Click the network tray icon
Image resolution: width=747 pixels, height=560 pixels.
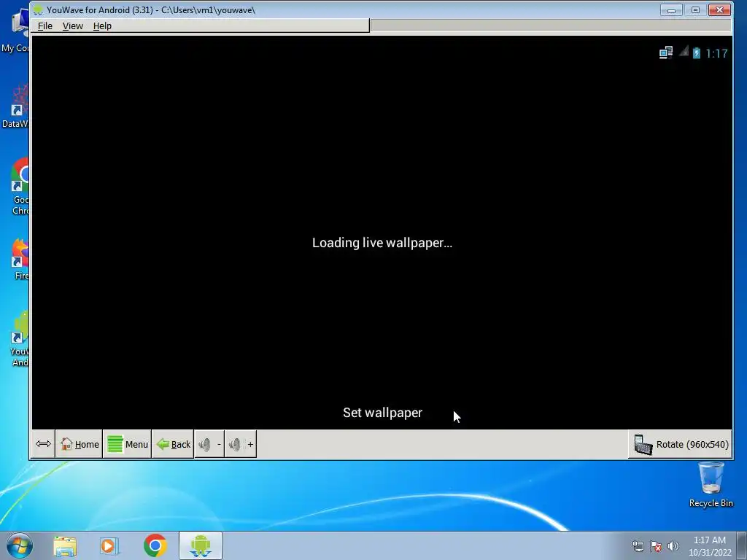(x=638, y=546)
